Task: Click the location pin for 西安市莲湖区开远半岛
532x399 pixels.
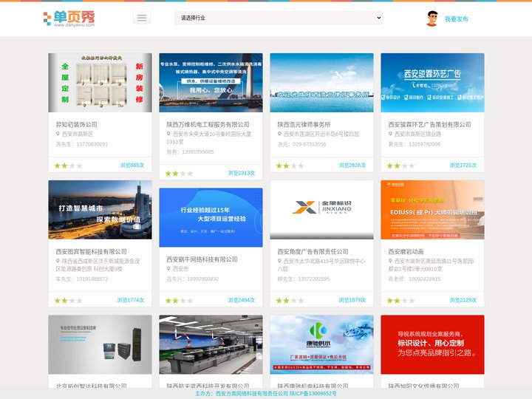Action: point(279,134)
